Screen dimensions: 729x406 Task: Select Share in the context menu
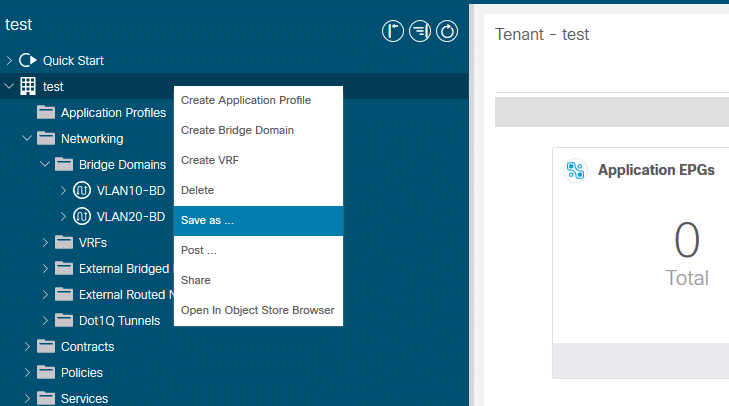pyautogui.click(x=258, y=280)
